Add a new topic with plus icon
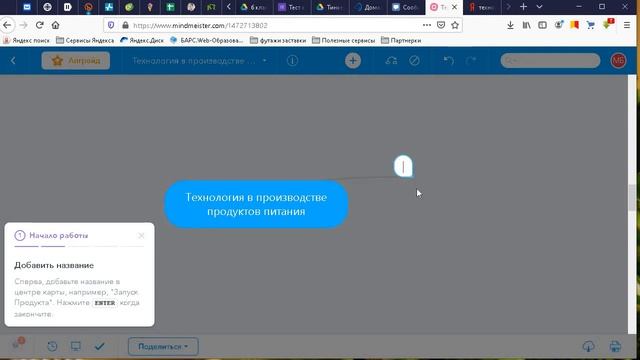Viewport: 640px width, 360px height. (353, 61)
